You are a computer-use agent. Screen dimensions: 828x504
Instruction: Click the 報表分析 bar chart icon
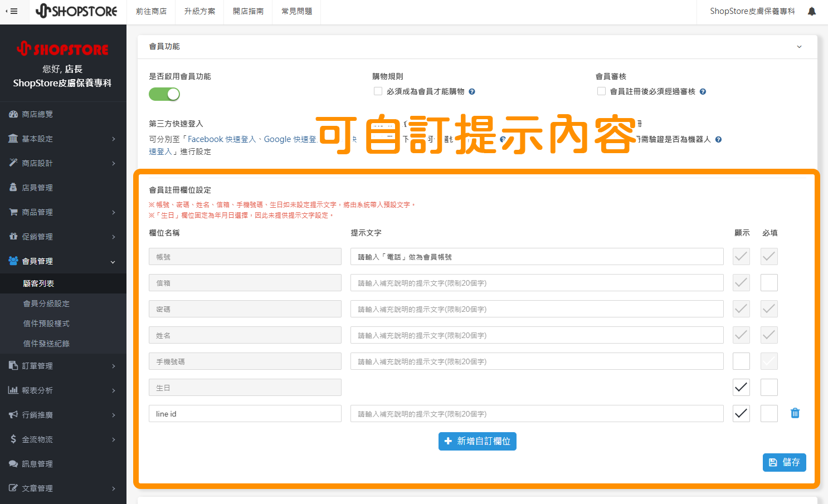tap(13, 390)
